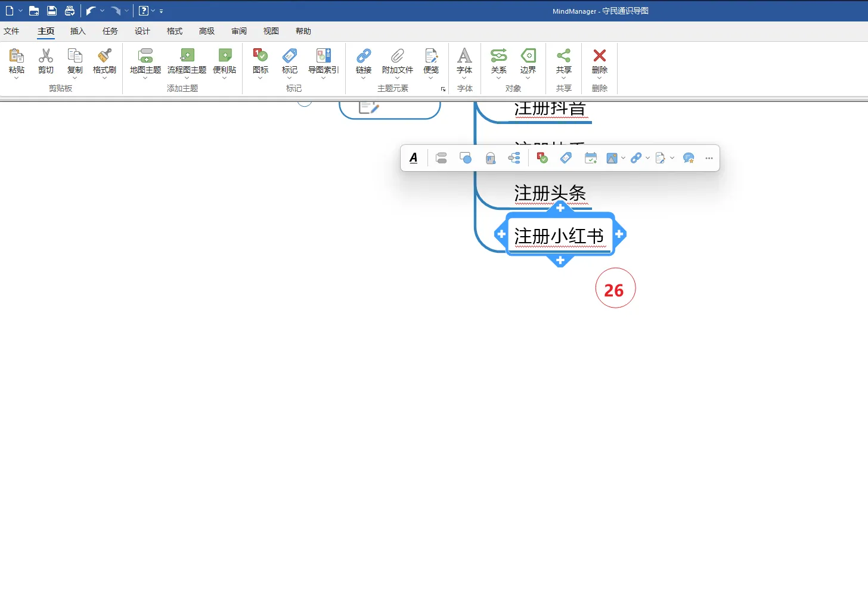Click the 关系 relationship ribbon button
The height and width of the screenshot is (604, 868).
[x=499, y=62]
